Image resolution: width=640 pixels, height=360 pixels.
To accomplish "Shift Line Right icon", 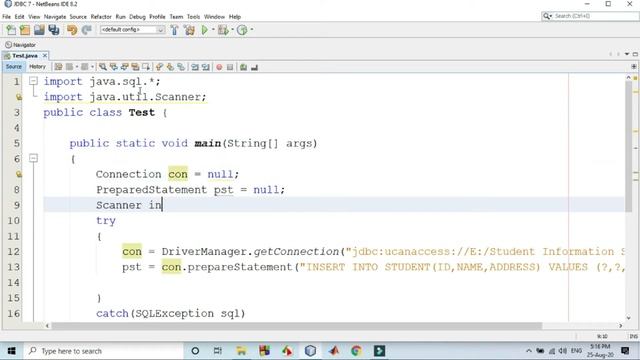I will pyautogui.click(x=205, y=67).
